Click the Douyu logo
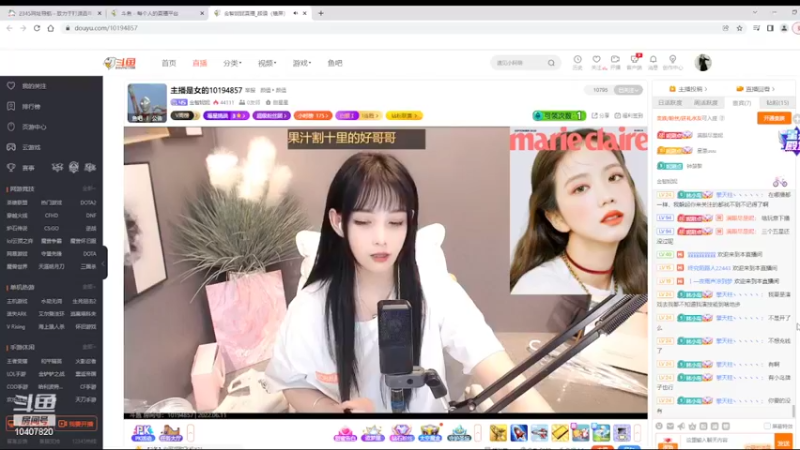The width and height of the screenshot is (800, 450). click(x=119, y=63)
